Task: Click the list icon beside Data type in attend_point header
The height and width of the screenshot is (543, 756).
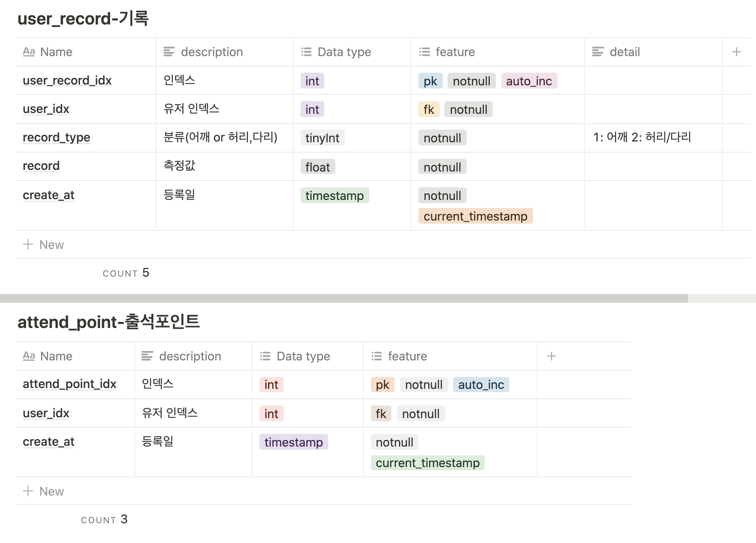Action: click(265, 356)
